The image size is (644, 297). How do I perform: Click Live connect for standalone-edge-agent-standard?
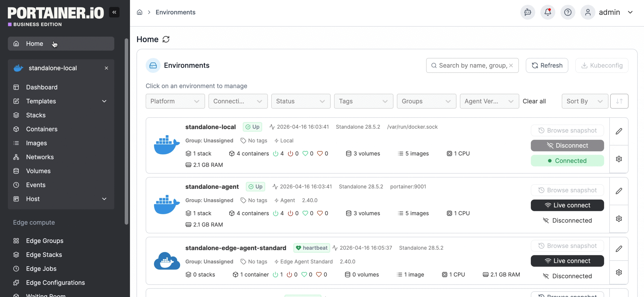[567, 261]
